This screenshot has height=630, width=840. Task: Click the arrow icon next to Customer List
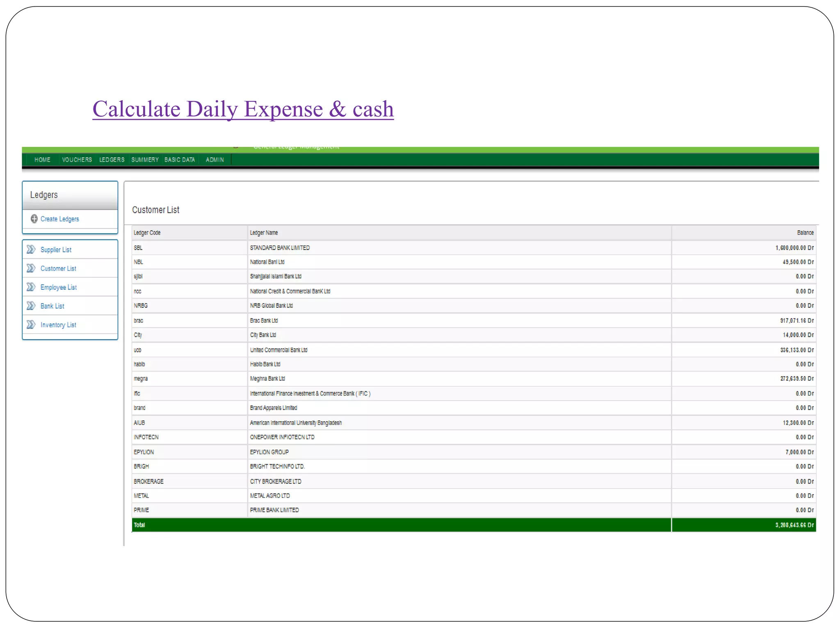(31, 268)
